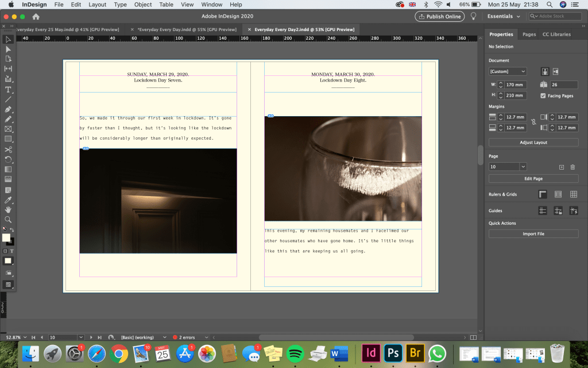The height and width of the screenshot is (368, 588).
Task: Choose the Direct Selection tool
Action: point(8,49)
